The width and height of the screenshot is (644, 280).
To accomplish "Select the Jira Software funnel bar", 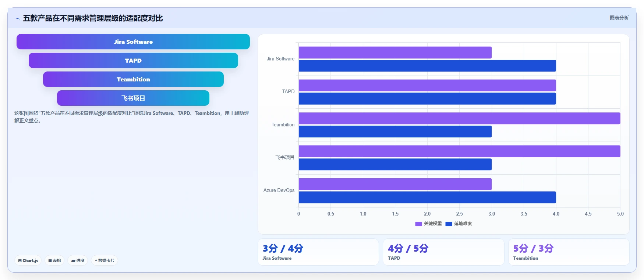I will [x=133, y=42].
